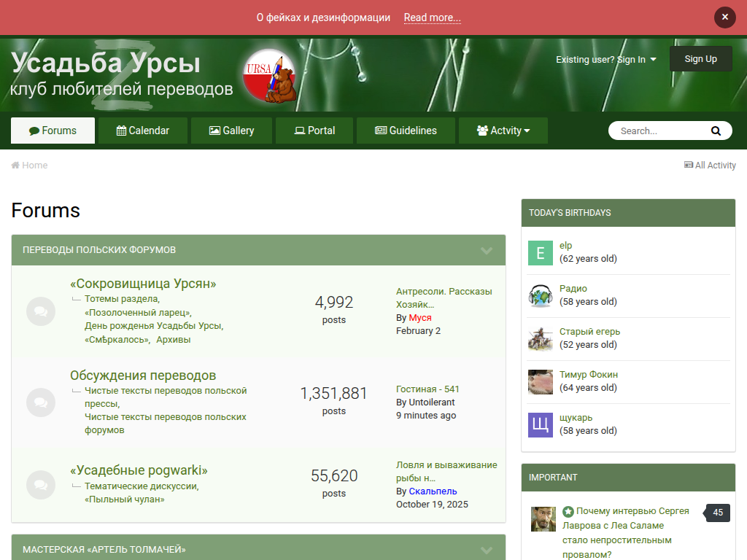Image resolution: width=747 pixels, height=560 pixels.
Task: Open the Existing user Sign In dropdown
Action: tap(605, 60)
